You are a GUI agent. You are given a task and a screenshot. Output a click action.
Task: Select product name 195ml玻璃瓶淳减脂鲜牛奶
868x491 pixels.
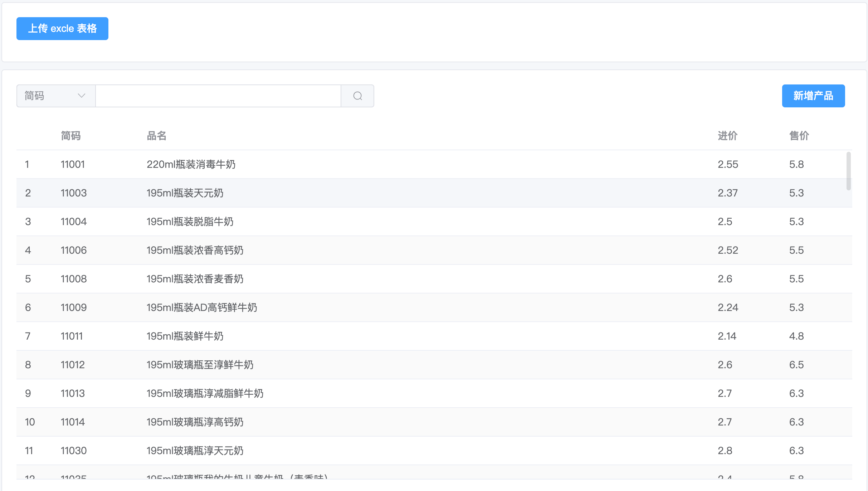point(205,393)
